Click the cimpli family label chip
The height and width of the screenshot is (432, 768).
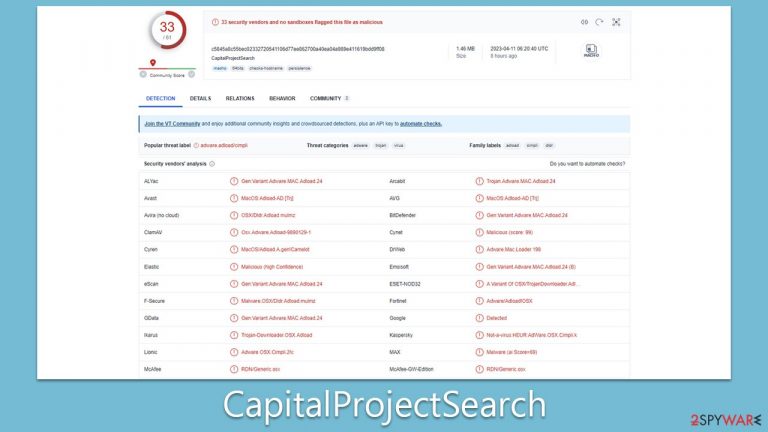pos(532,145)
